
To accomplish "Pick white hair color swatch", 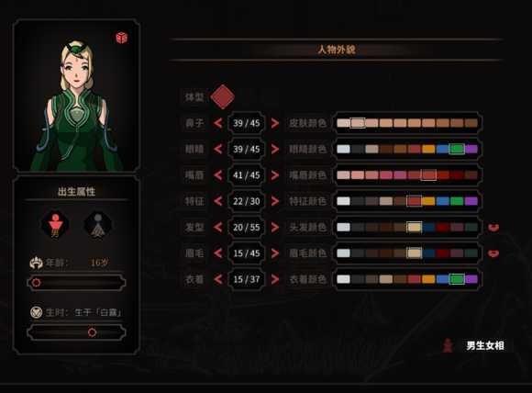I will [x=343, y=227].
